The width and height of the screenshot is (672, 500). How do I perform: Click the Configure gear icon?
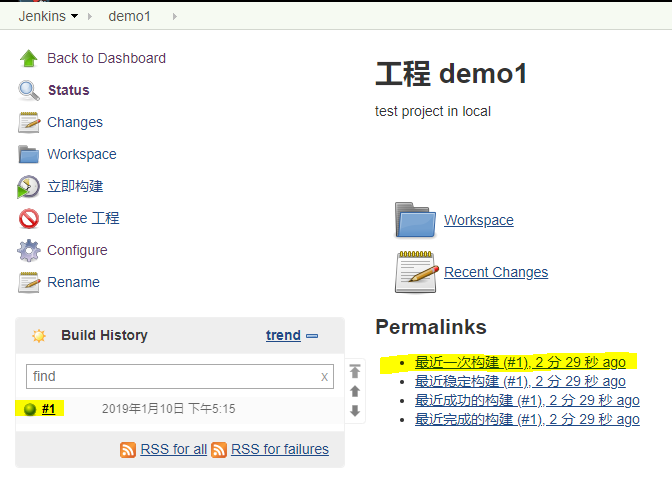pos(29,250)
